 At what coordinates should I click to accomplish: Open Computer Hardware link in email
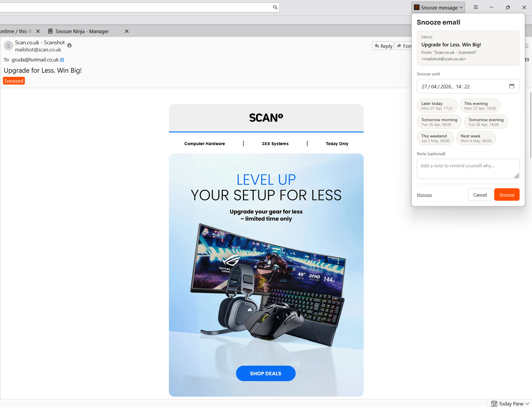coord(205,144)
